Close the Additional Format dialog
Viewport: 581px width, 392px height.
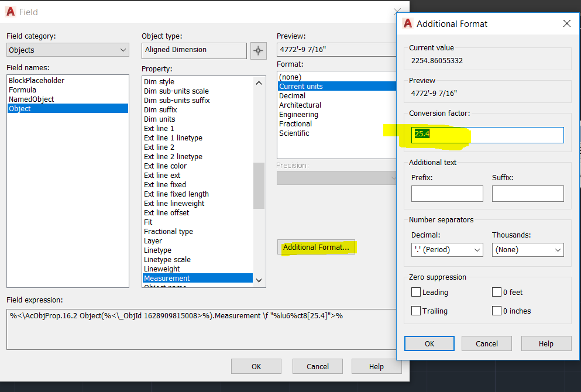tap(566, 23)
